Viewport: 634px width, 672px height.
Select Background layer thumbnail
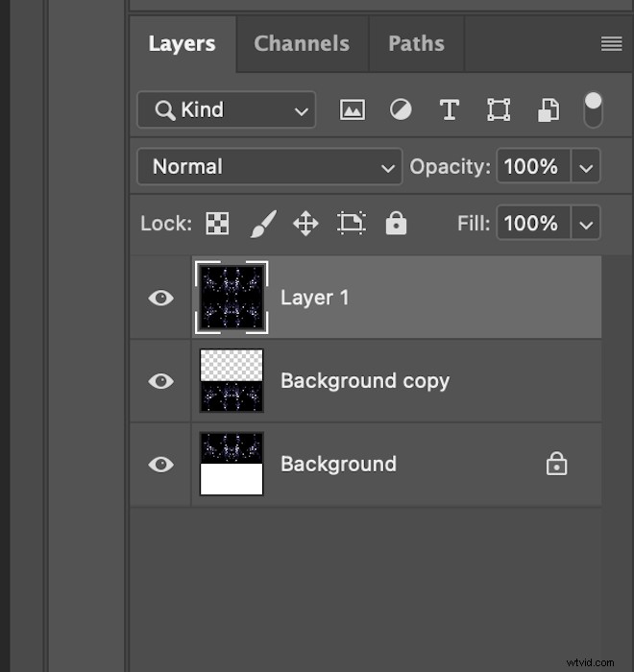pos(232,464)
